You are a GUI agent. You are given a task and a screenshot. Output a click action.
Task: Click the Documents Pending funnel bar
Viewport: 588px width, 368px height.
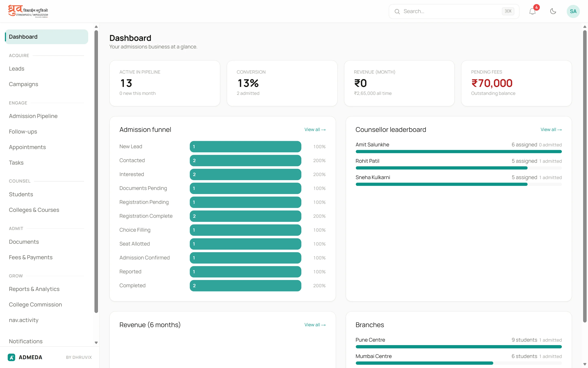245,188
